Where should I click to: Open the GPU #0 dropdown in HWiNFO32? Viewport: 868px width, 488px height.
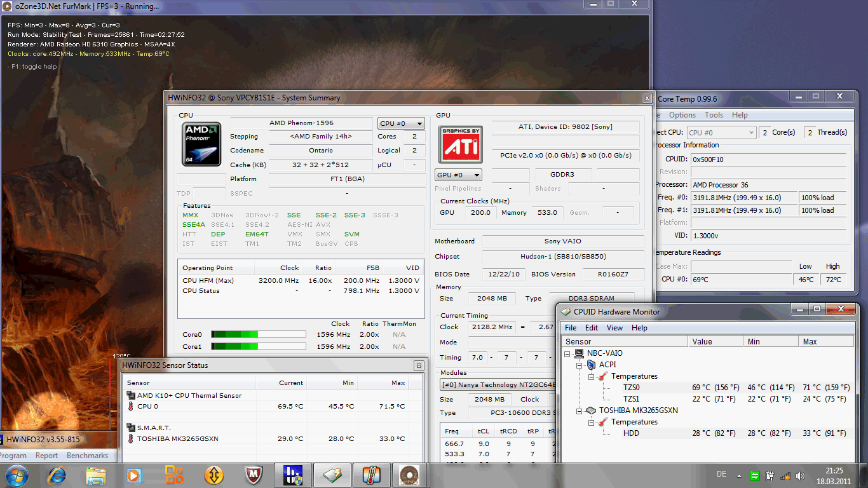tap(458, 175)
